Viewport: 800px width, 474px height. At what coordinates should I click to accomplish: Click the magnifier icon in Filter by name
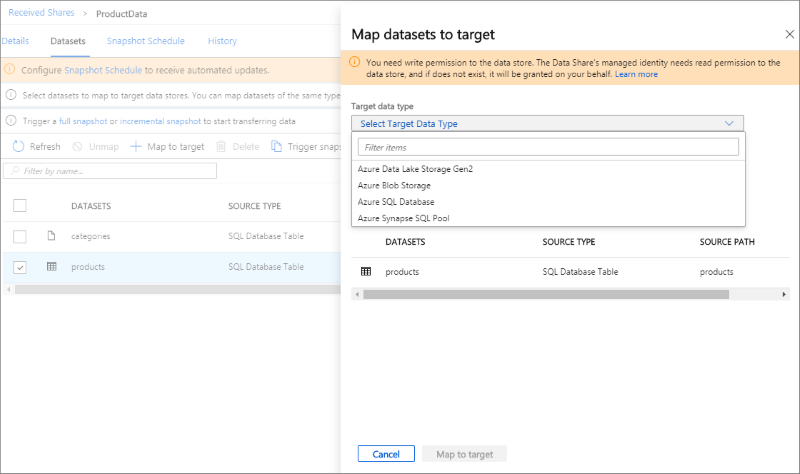click(x=15, y=170)
